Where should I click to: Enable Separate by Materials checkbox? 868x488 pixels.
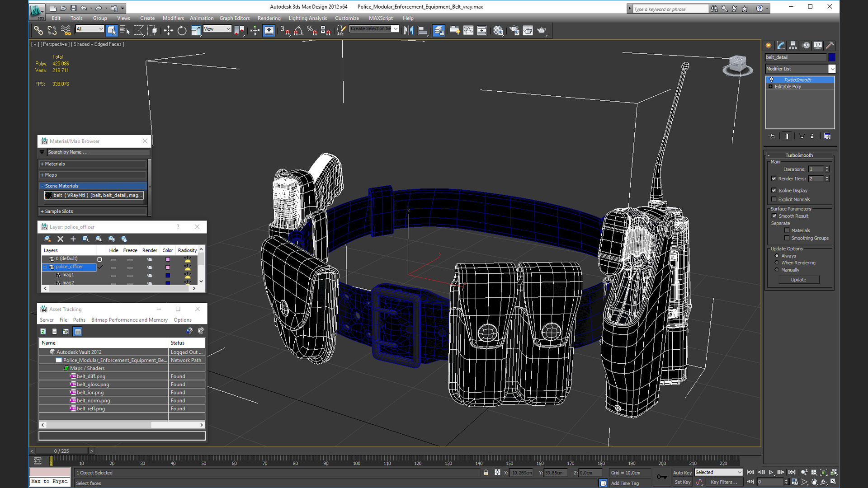pyautogui.click(x=787, y=230)
